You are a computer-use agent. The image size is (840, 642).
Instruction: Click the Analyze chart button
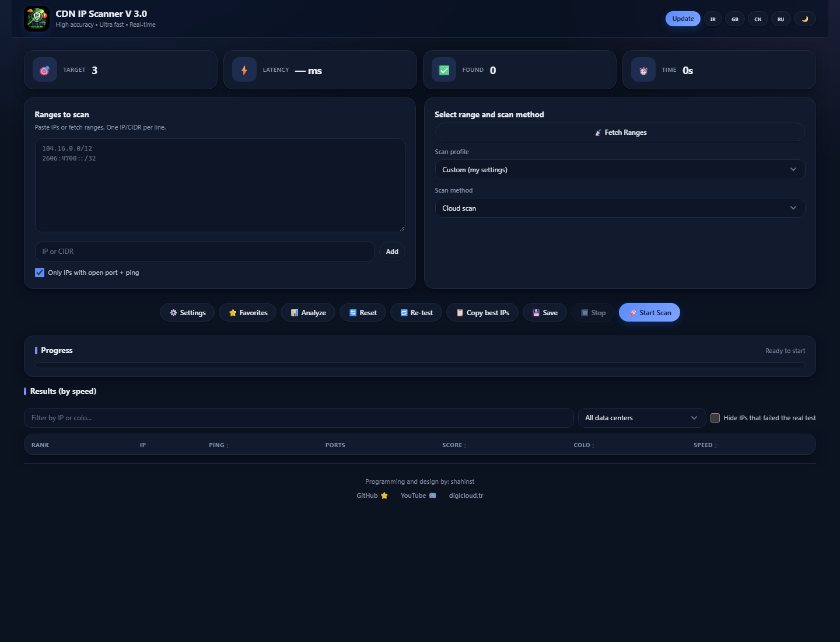pyautogui.click(x=308, y=312)
